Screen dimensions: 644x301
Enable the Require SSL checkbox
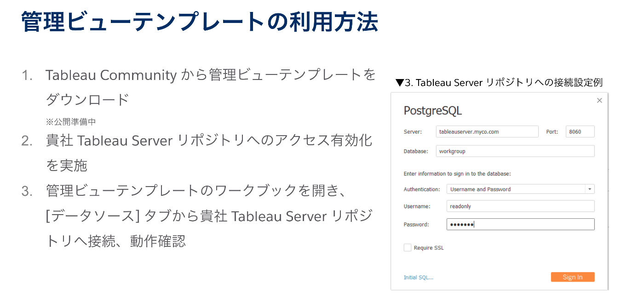pos(408,248)
